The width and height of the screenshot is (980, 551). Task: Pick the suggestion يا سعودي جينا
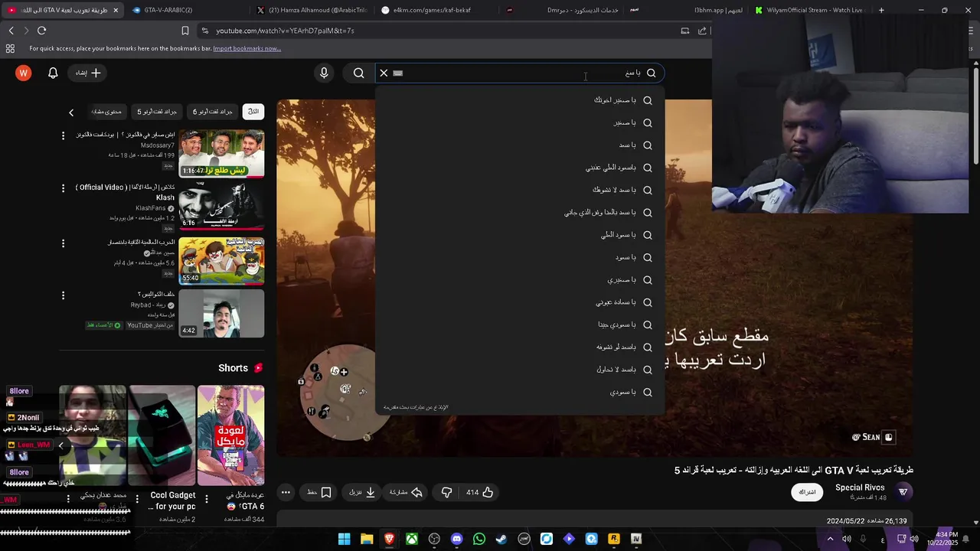[x=521, y=324]
